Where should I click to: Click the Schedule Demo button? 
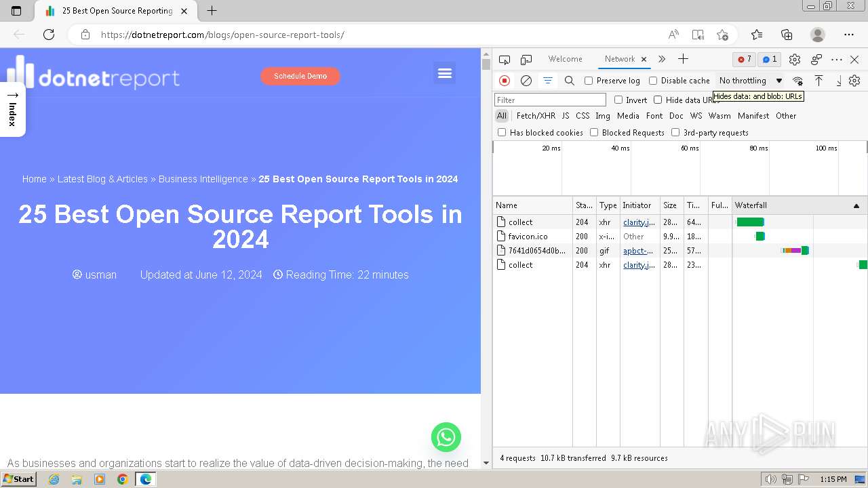(300, 76)
